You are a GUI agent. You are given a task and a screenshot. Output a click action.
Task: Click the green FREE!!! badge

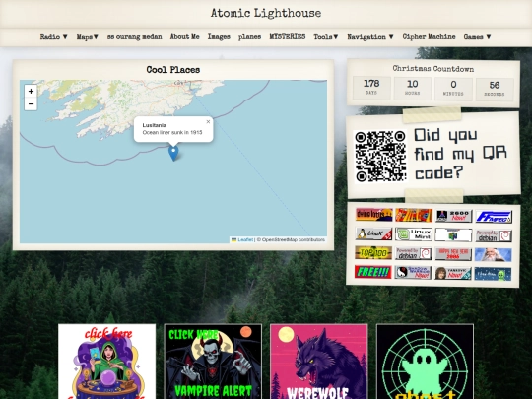(x=372, y=272)
